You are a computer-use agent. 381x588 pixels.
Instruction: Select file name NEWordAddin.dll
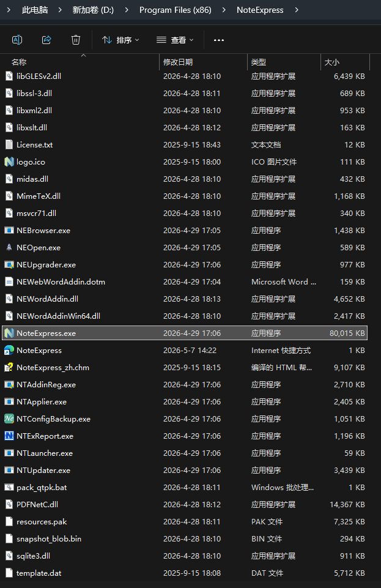47,299
